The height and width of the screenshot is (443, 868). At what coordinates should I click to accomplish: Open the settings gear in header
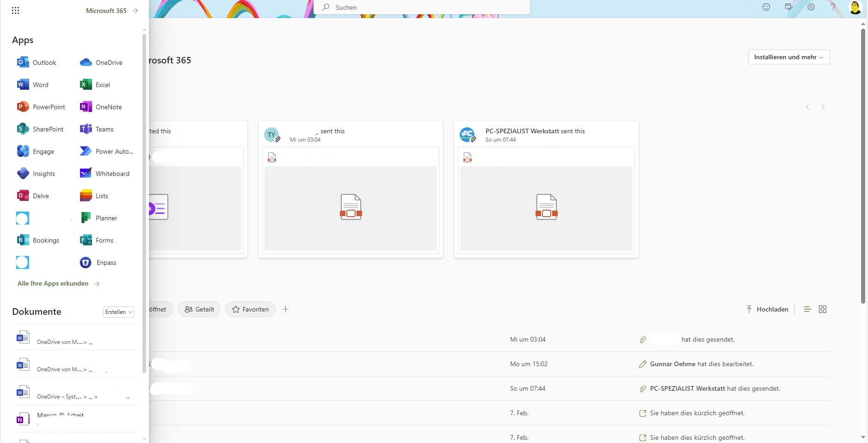(811, 7)
